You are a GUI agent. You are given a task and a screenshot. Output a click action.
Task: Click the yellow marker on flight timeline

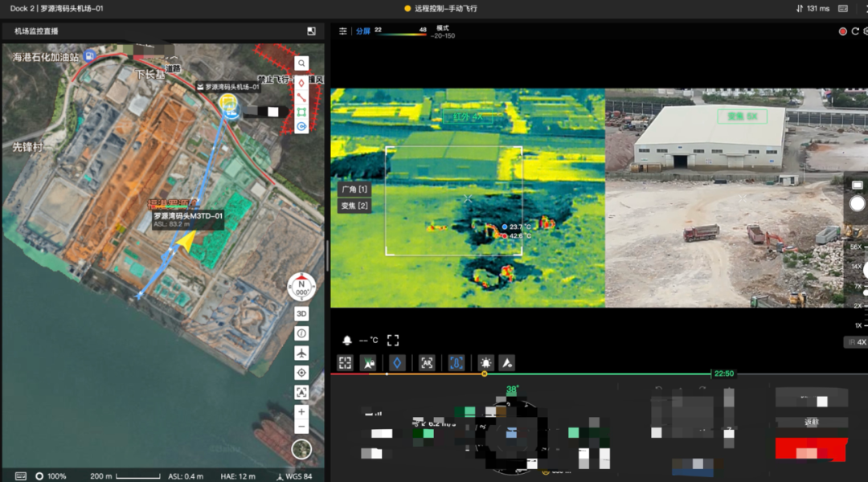pos(485,374)
